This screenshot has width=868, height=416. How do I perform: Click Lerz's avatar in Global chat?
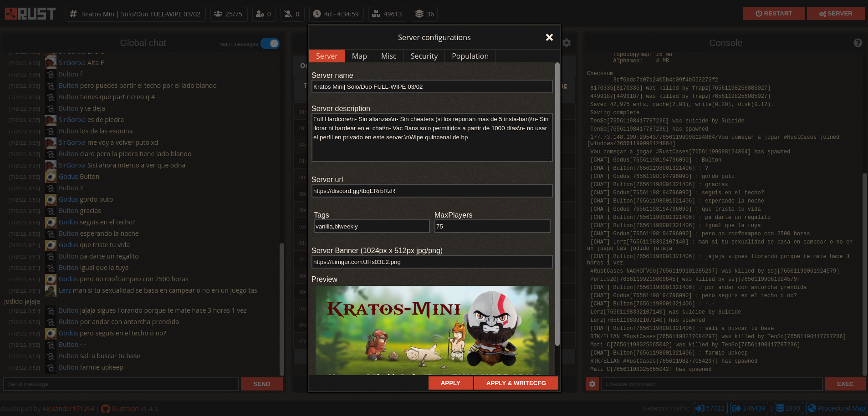pyautogui.click(x=51, y=290)
